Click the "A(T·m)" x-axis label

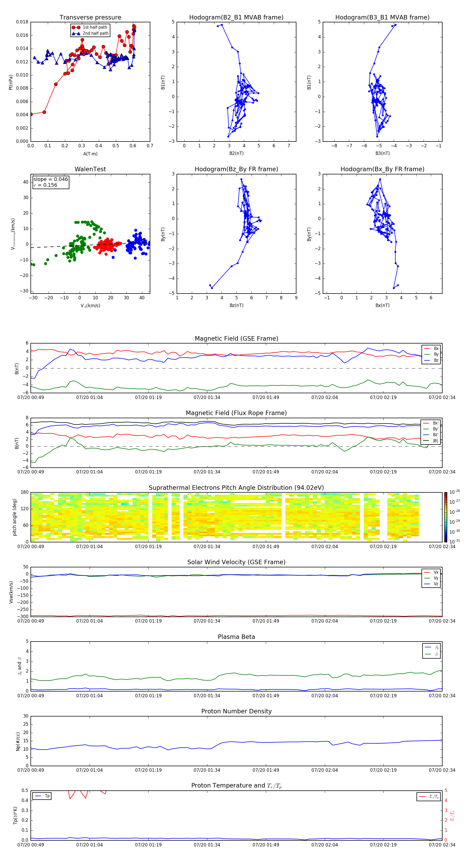[x=90, y=154]
